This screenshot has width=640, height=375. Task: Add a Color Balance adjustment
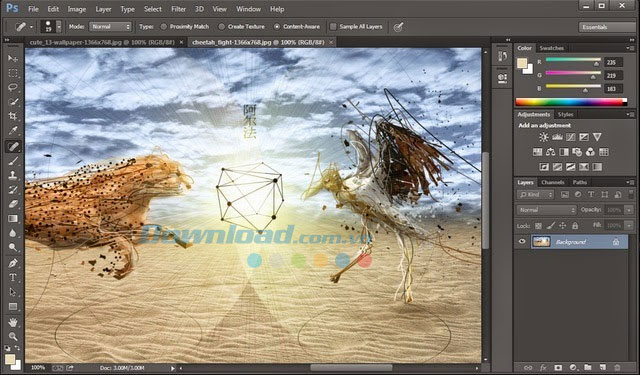551,152
